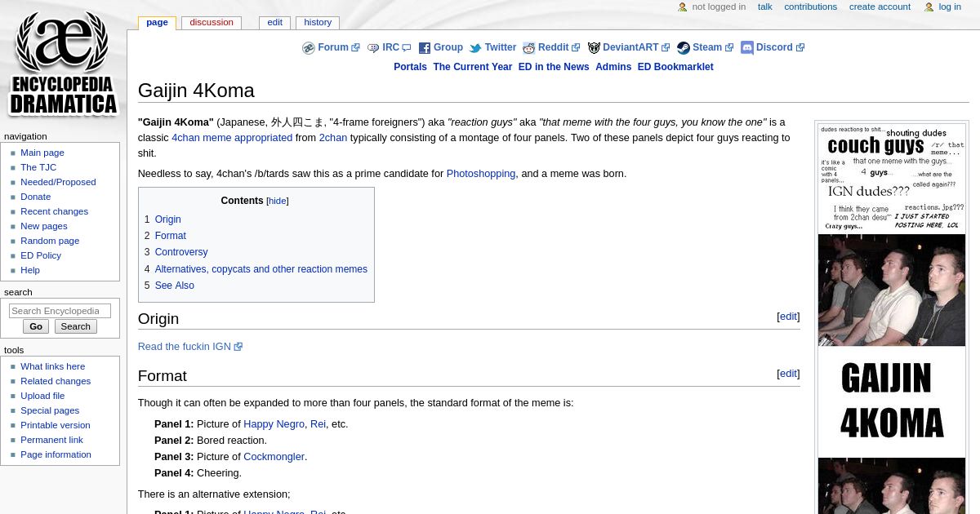Open 'contributions' in the top bar
The height and width of the screenshot is (514, 980).
(810, 7)
